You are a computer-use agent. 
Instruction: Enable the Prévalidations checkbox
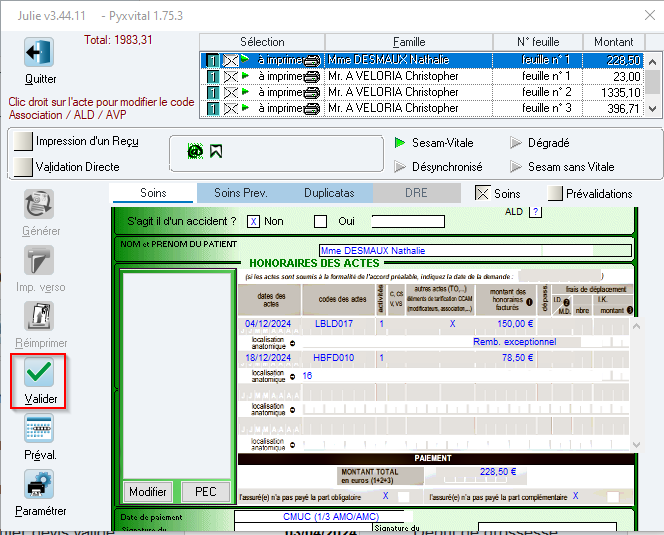tap(555, 193)
